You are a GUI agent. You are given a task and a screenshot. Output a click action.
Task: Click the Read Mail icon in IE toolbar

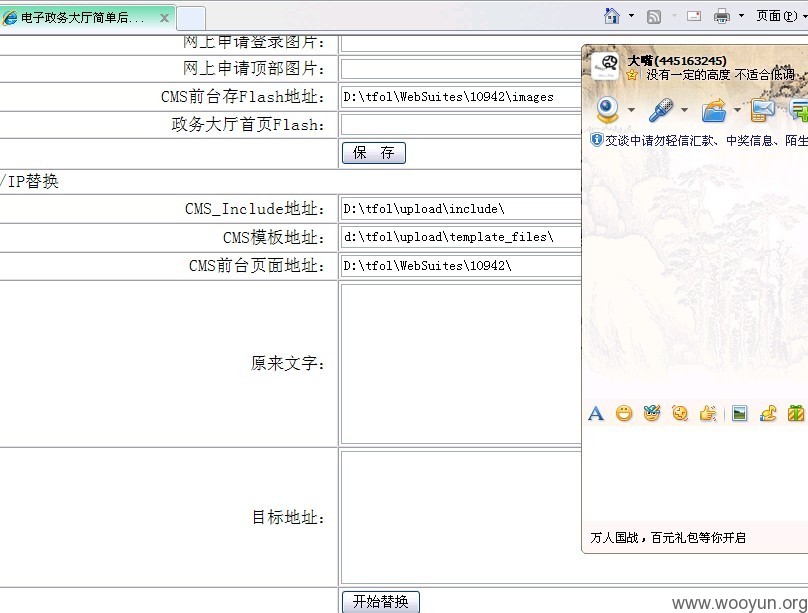point(694,16)
